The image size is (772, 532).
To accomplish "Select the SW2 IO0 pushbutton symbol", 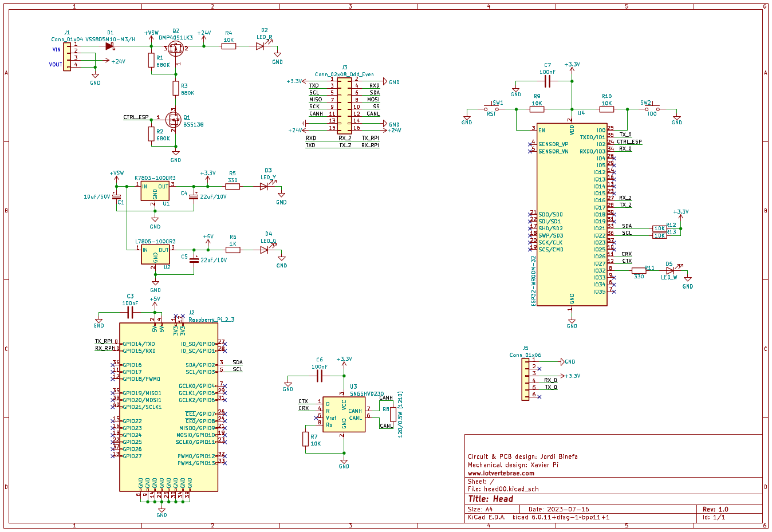I will 652,108.
